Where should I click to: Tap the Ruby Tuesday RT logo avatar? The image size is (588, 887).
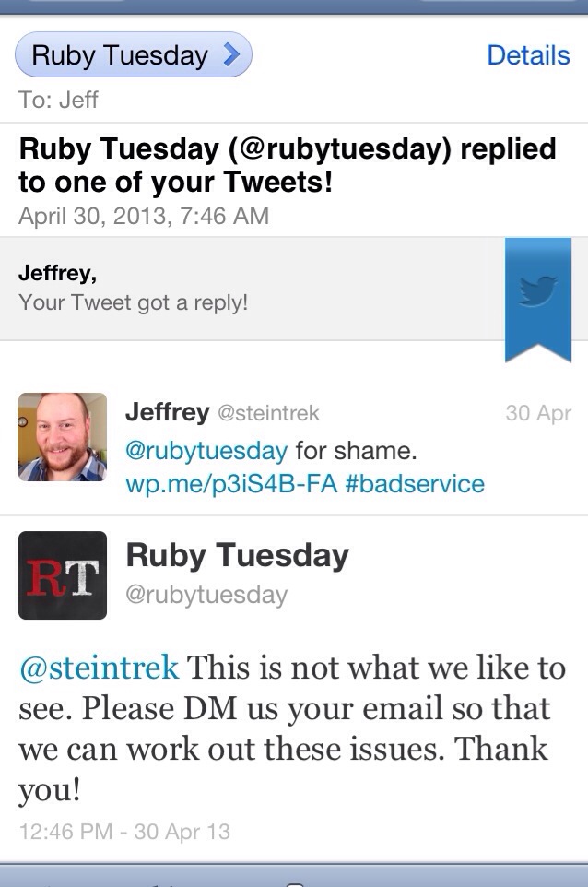point(63,575)
